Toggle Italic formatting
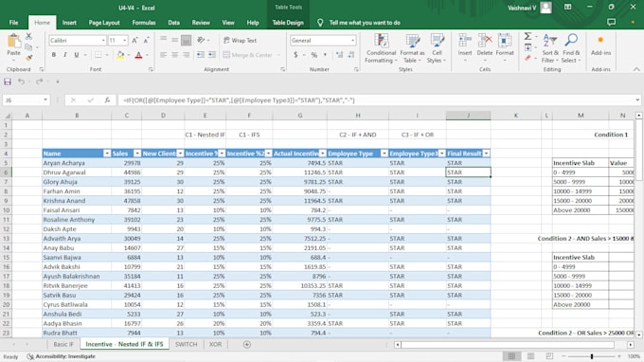Screen dimensions: 644x362 (x=65, y=55)
